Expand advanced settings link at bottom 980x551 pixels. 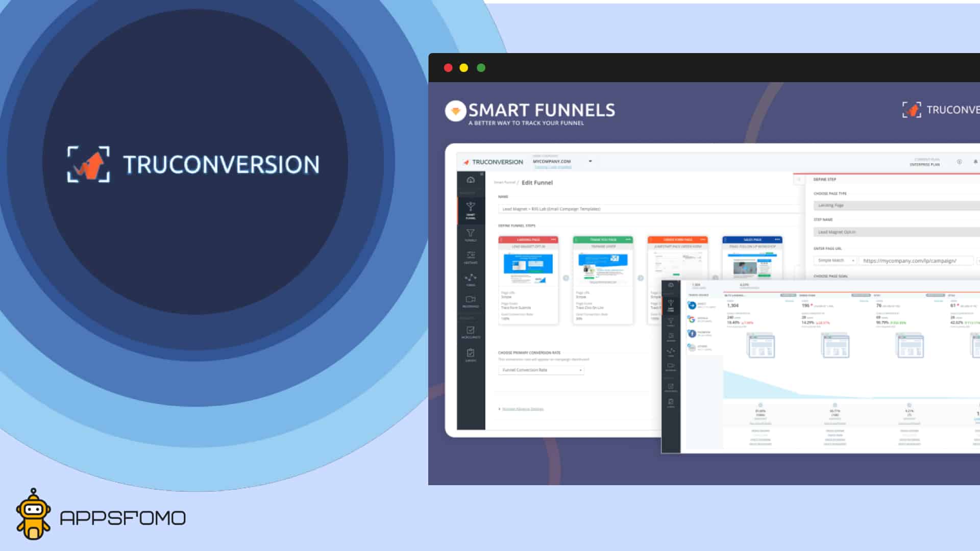(x=523, y=409)
